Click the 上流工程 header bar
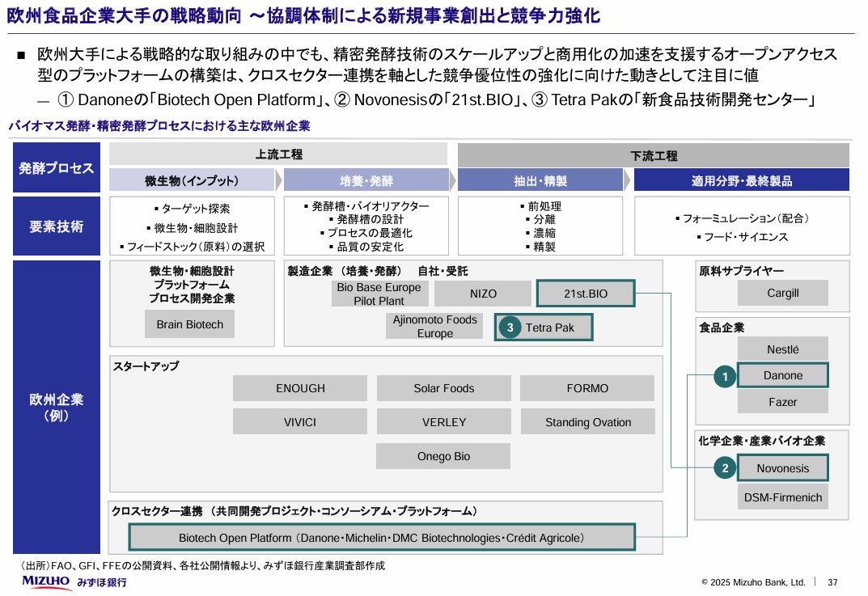Image resolution: width=868 pixels, height=596 pixels. pyautogui.click(x=278, y=154)
